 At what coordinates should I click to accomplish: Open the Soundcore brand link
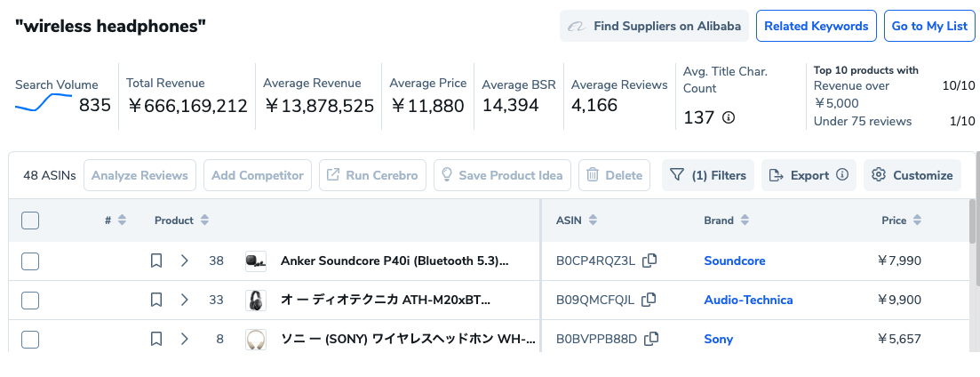(735, 261)
